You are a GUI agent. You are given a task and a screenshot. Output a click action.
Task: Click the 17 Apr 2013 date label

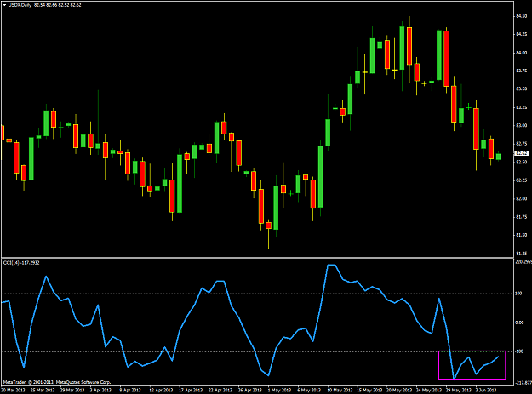pos(191,391)
